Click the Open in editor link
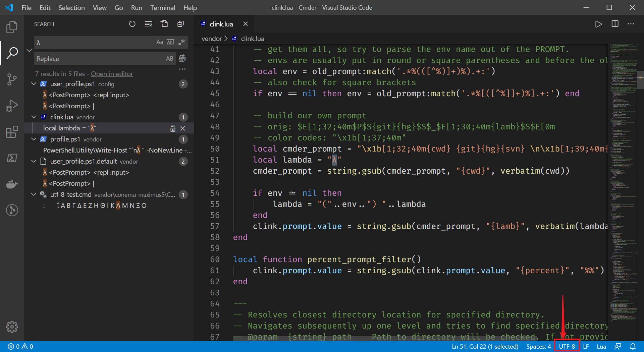Screen dimensions: 644x352 coord(112,74)
